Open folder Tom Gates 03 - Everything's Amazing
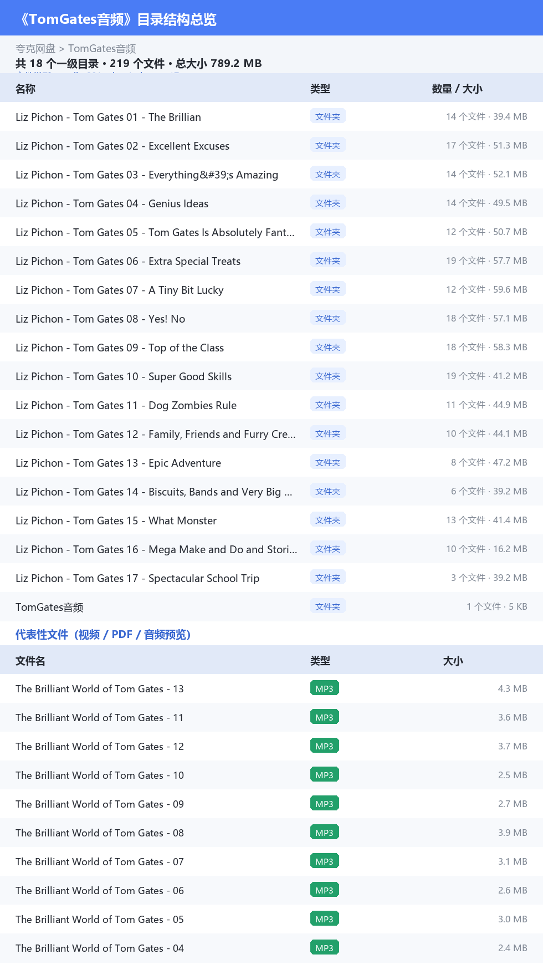Image resolution: width=543 pixels, height=980 pixels. [x=271, y=175]
